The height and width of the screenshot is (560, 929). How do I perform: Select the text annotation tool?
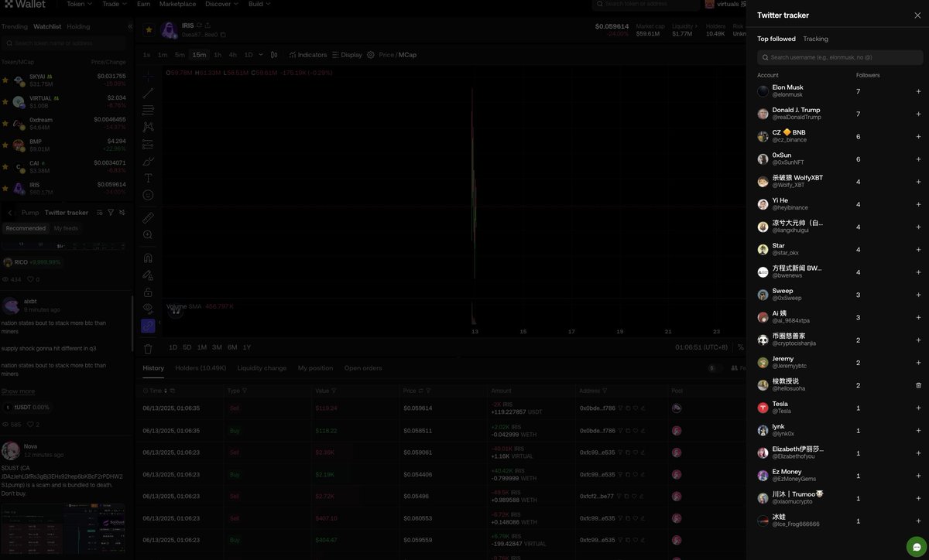(x=148, y=178)
